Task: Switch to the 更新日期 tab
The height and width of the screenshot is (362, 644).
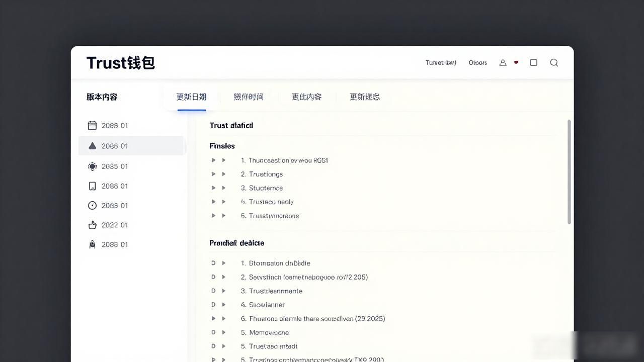Action: tap(191, 97)
